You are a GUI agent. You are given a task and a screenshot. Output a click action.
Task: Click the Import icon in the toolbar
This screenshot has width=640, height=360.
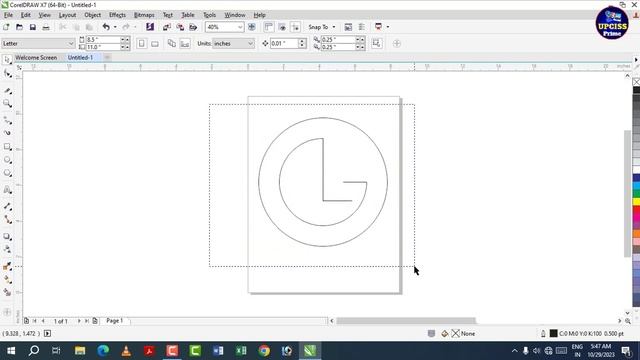[167, 27]
